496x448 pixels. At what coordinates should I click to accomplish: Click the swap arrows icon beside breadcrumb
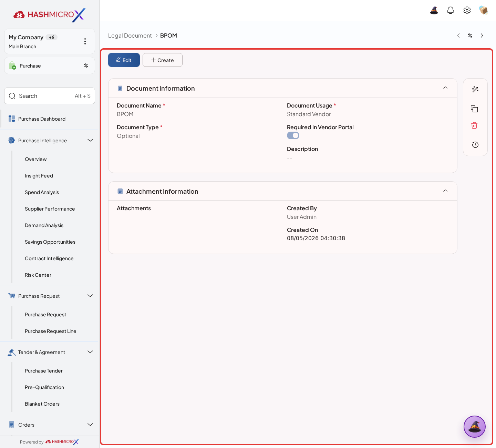click(470, 35)
